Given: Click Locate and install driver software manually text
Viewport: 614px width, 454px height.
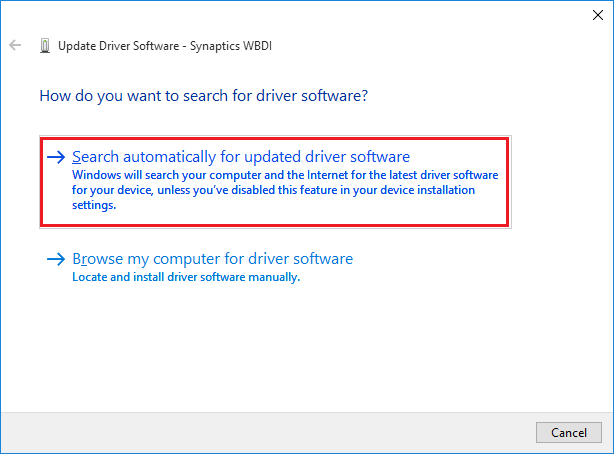Looking at the screenshot, I should 186,277.
